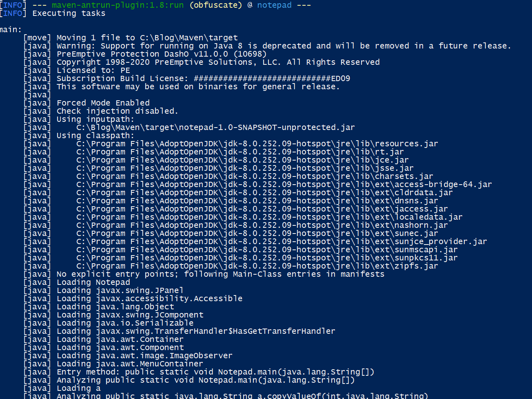Click the 'Forced Mode Enabled' line
This screenshot has width=532, height=399.
(x=103, y=103)
